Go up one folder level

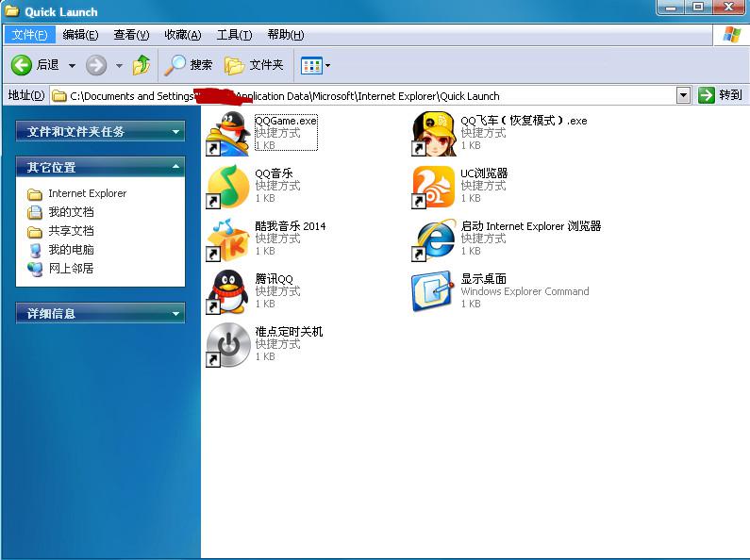coord(142,65)
